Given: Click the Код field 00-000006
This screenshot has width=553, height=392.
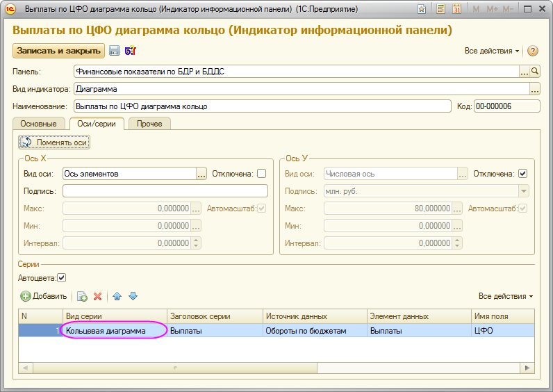Looking at the screenshot, I should click(507, 106).
